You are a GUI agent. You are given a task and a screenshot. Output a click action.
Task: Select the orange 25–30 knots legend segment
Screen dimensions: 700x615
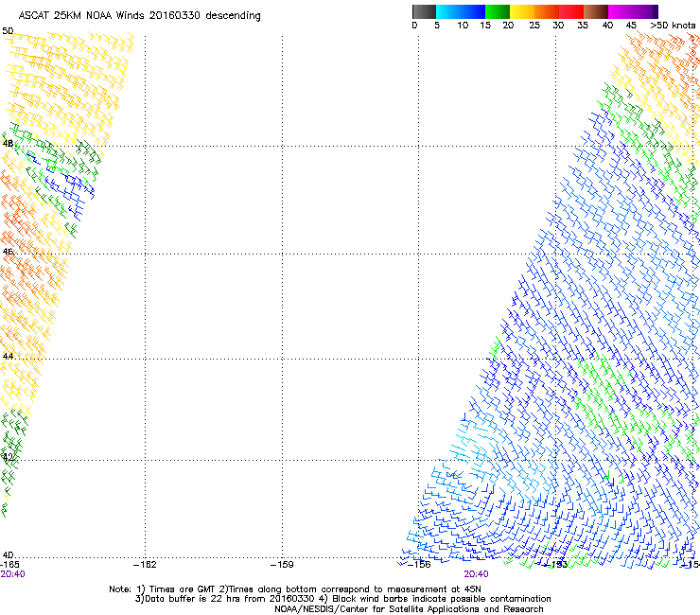click(x=547, y=11)
